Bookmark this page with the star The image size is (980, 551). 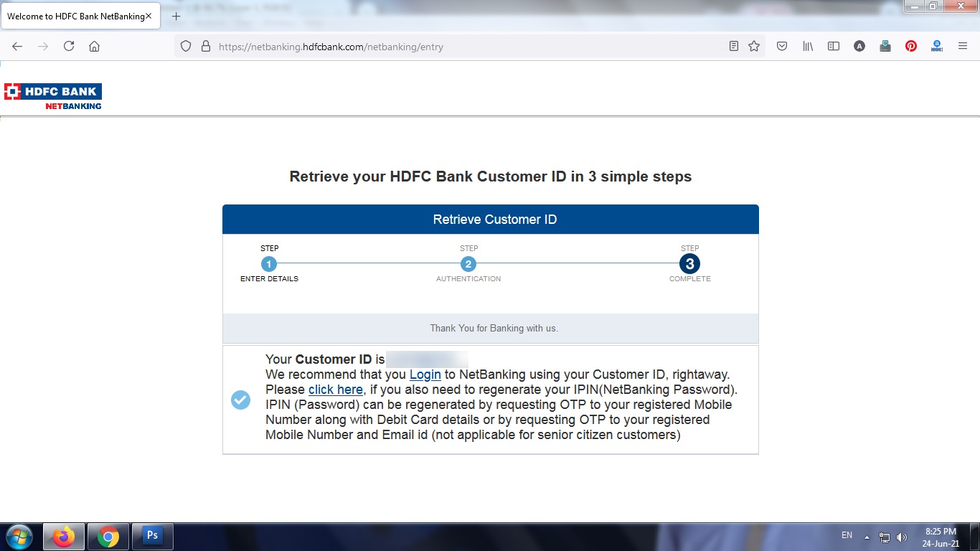[754, 46]
